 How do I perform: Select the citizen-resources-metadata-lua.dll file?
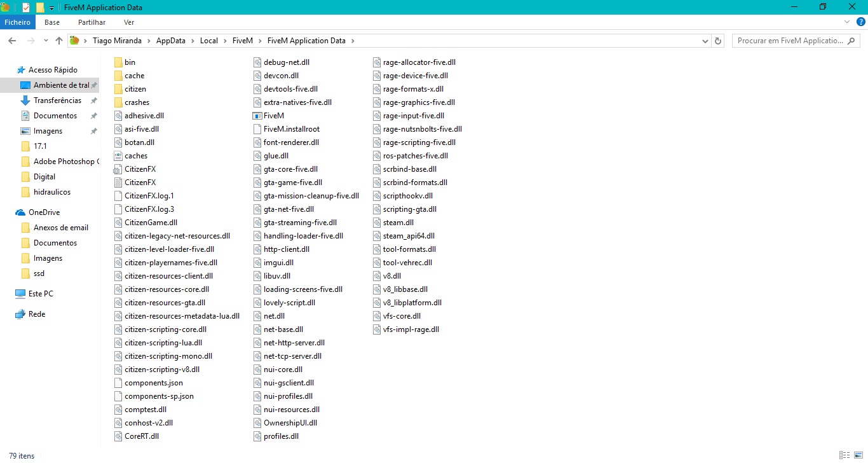(177, 316)
